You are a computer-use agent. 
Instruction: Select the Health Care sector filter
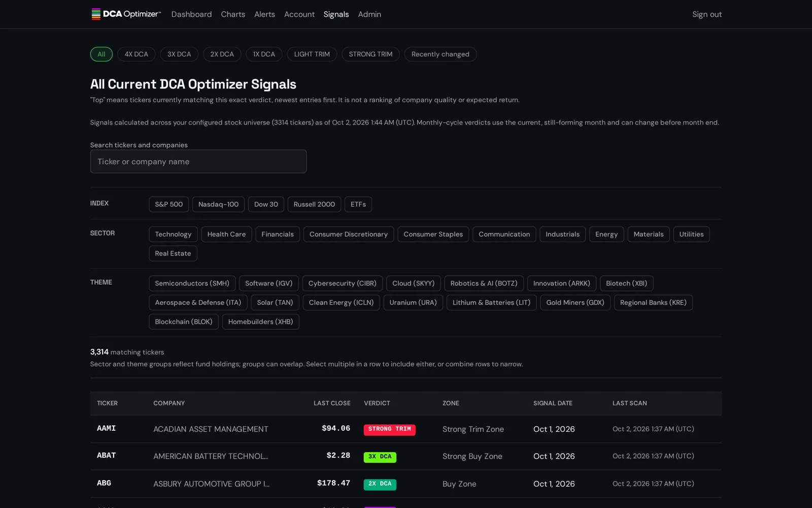click(x=226, y=234)
